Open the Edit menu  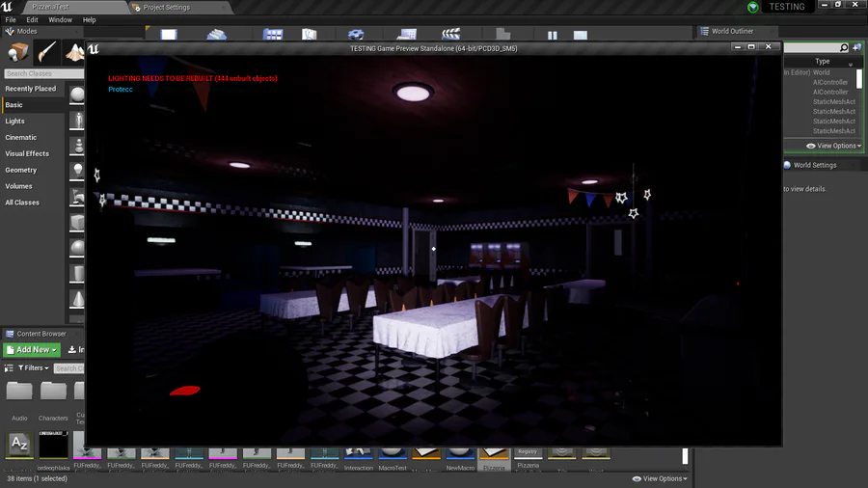click(x=32, y=20)
